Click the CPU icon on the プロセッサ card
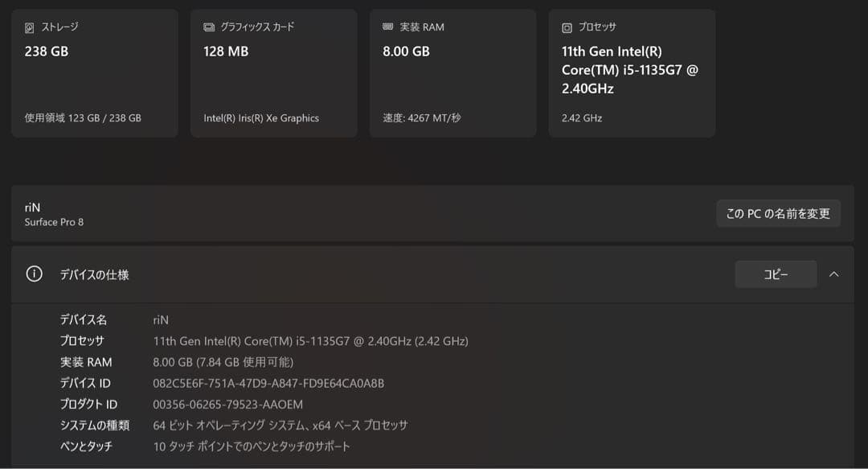This screenshot has height=469, width=868. (567, 27)
